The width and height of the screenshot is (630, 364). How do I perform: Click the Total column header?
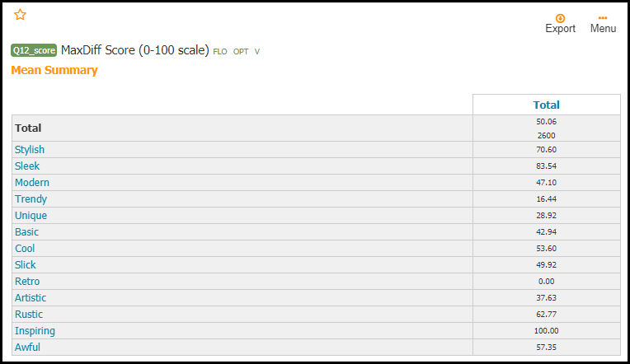pyautogui.click(x=547, y=105)
